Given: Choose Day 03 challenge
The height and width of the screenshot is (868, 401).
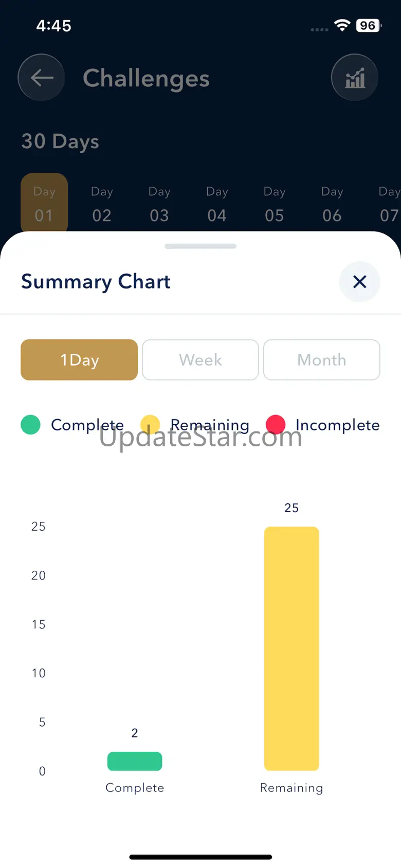Looking at the screenshot, I should point(159,204).
